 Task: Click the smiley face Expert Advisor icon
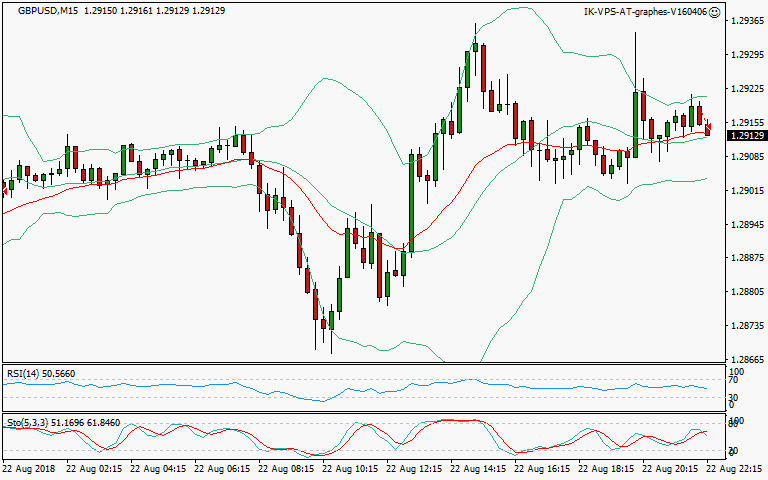coord(715,12)
